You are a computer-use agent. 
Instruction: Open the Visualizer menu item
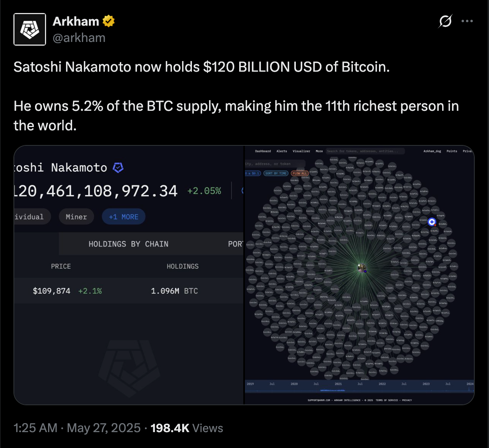[301, 151]
